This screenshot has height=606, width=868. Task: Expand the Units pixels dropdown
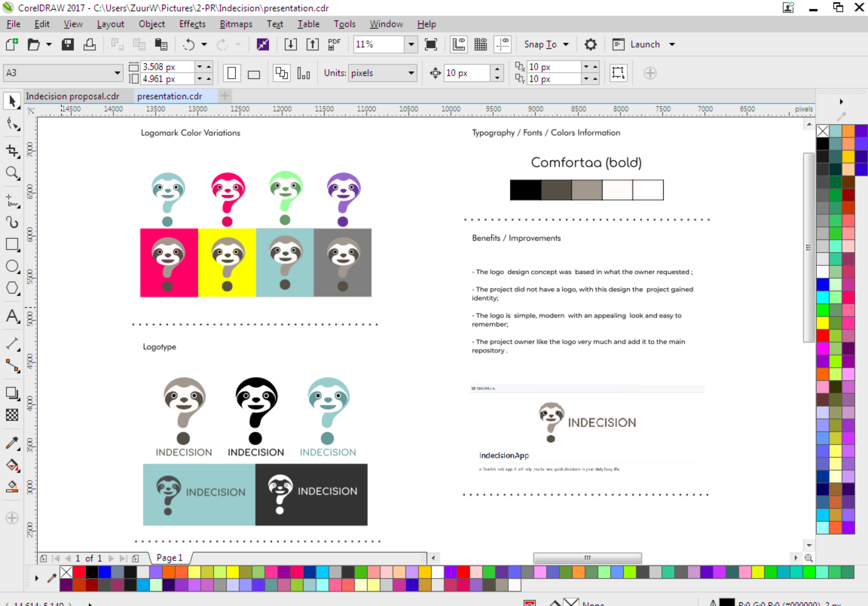[411, 73]
